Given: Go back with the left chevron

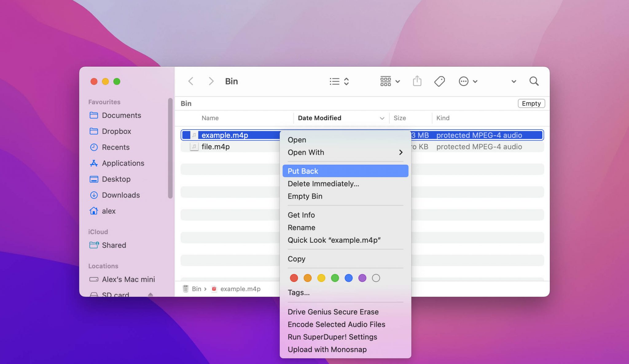Looking at the screenshot, I should [191, 81].
